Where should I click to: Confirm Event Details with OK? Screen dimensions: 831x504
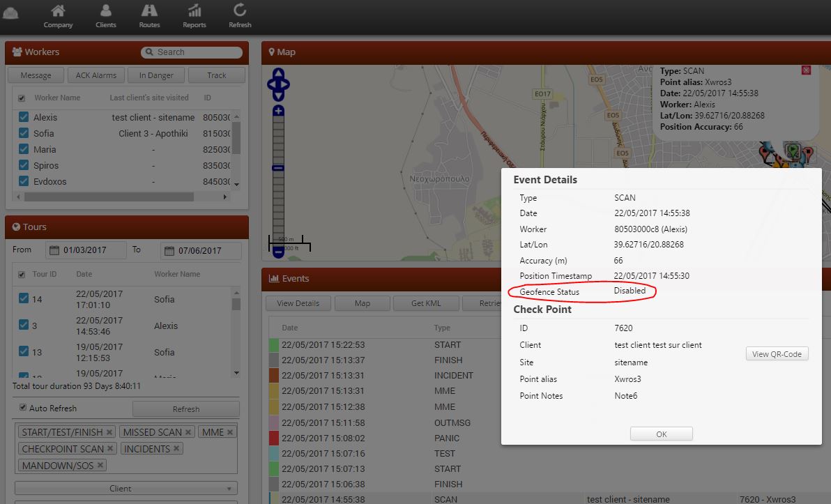(662, 434)
